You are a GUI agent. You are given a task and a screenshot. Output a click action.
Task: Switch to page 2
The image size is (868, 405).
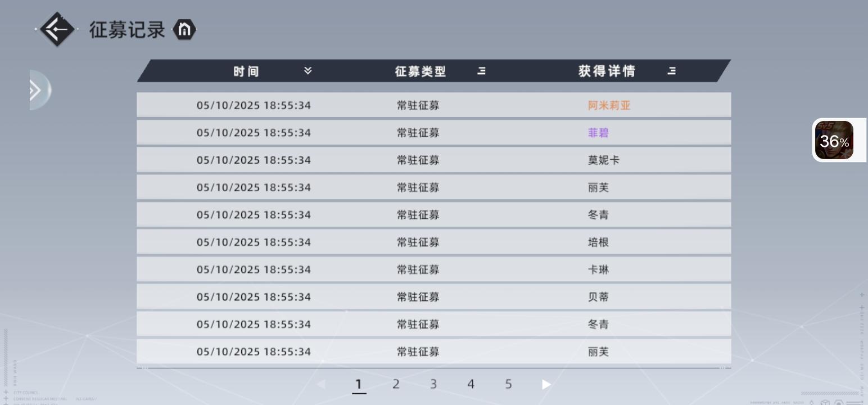pos(396,384)
